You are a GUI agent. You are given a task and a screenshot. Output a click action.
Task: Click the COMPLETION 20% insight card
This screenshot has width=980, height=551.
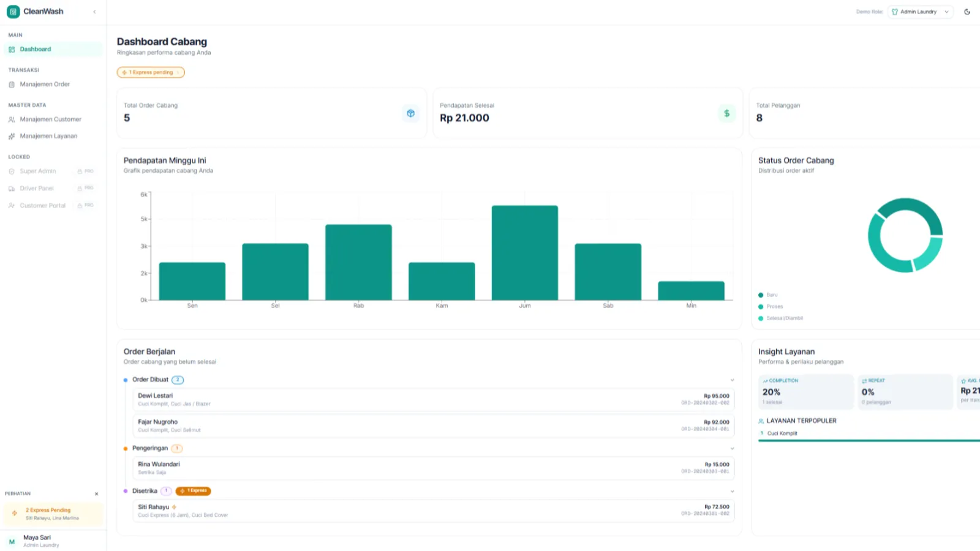[805, 392]
